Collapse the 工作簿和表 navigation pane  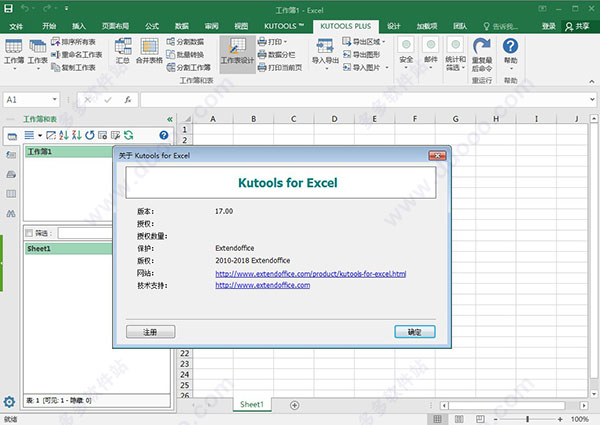pyautogui.click(x=170, y=119)
